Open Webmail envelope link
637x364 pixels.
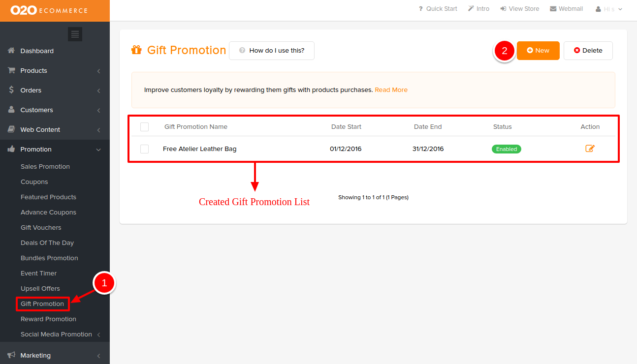566,9
